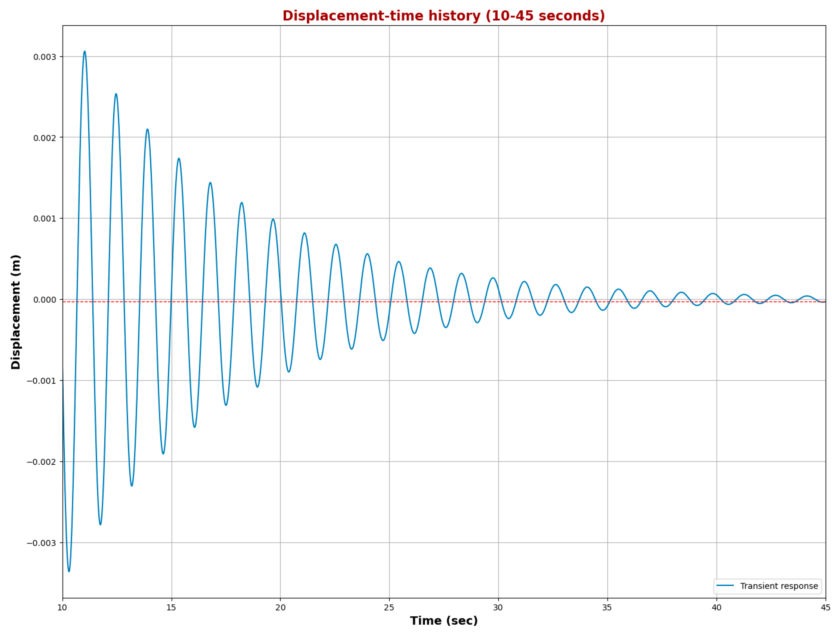Click the x-axis tick label 40
Viewport: 840px width, 636px height.
pos(716,608)
